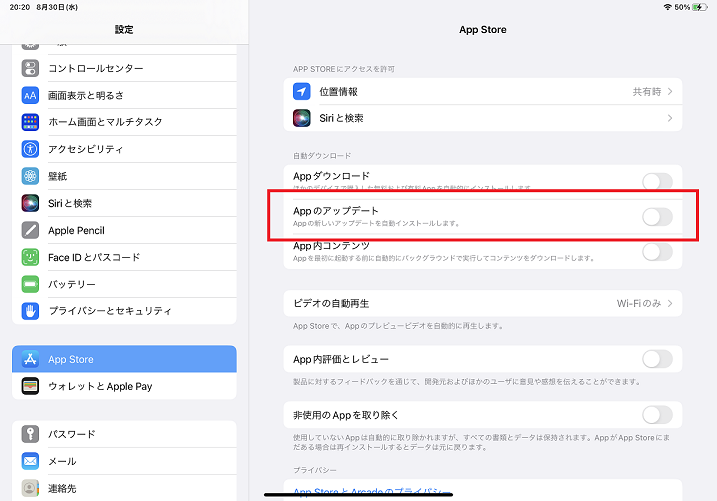This screenshot has height=501, width=717.
Task: Tap the Siri icon in left sidebar
Action: click(30, 203)
